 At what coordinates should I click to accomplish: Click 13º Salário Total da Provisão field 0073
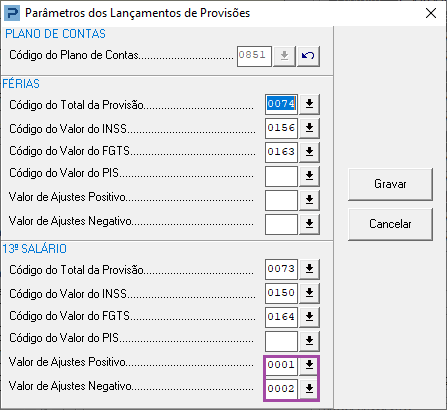[281, 269]
